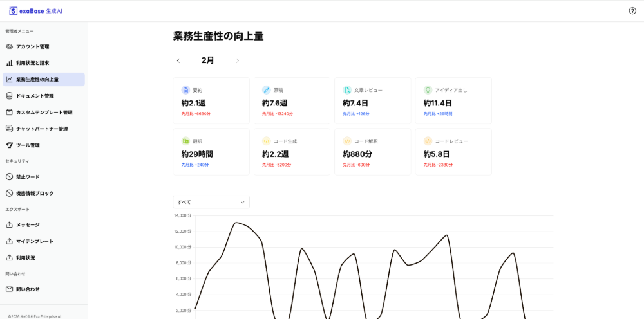Click the 約7.6週 draft value
Viewport: 644px width, 319px height.
(x=275, y=103)
